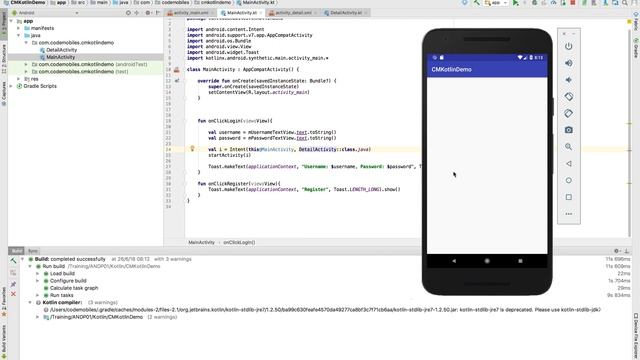Collapse the Kotlin compiler warnings node
Viewport: 640px width, 360px height.
pos(30,302)
